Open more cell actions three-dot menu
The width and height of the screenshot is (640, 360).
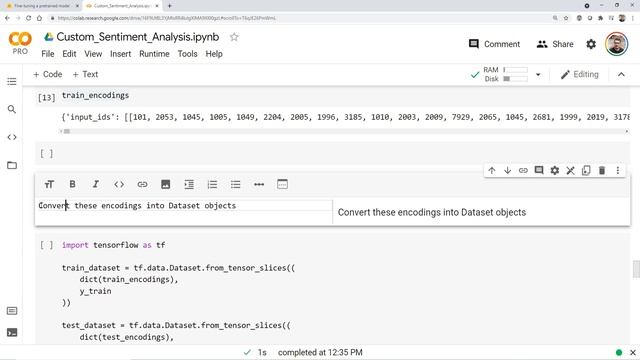click(618, 171)
